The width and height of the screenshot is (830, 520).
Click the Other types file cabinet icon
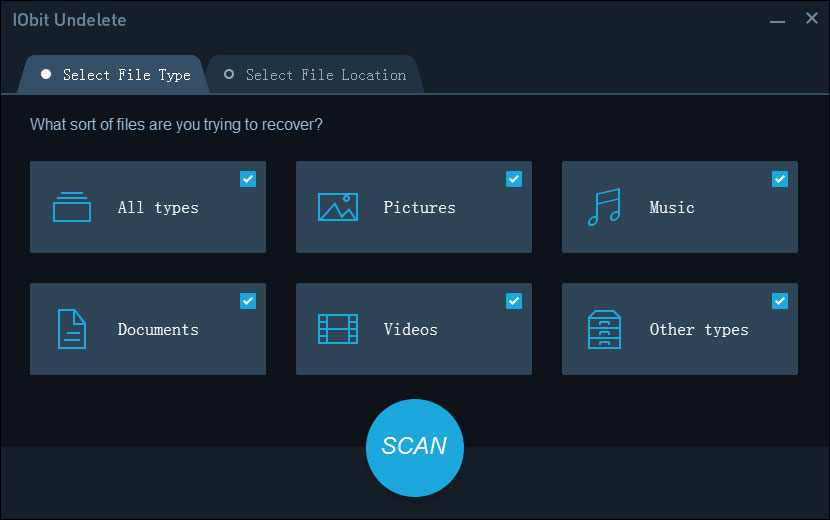[x=603, y=329]
